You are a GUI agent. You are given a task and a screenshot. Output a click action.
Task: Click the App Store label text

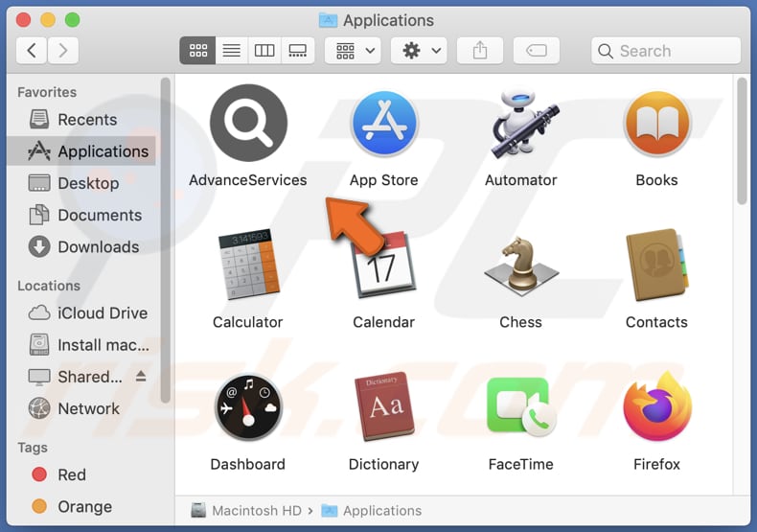[384, 180]
